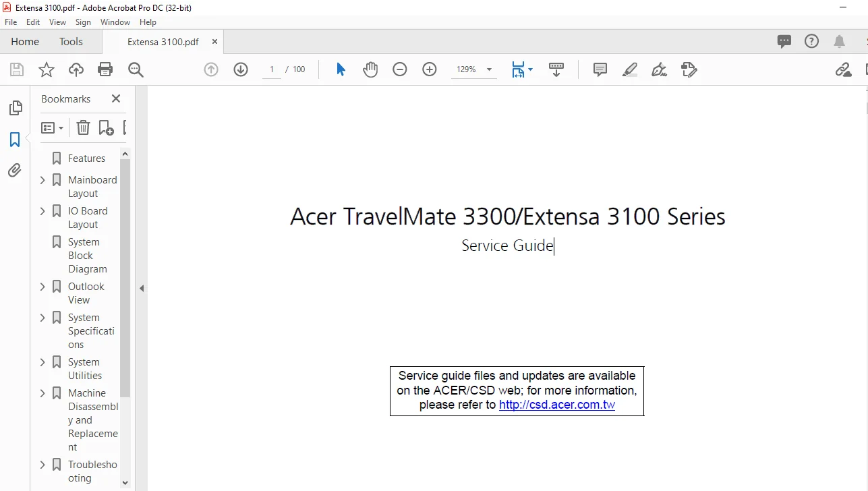Zoom out with the minus icon
The image size is (868, 491).
[x=400, y=69]
